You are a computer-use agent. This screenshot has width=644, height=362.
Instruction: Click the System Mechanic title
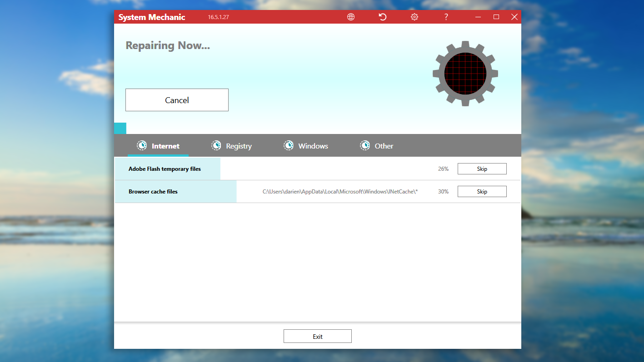tap(152, 17)
